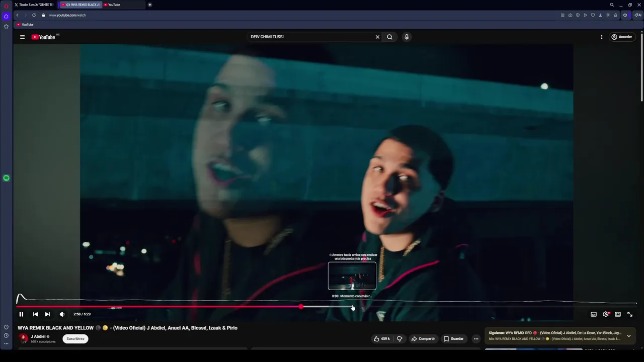Like the video with thumbs up
Image resolution: width=644 pixels, height=362 pixels.
point(382,339)
